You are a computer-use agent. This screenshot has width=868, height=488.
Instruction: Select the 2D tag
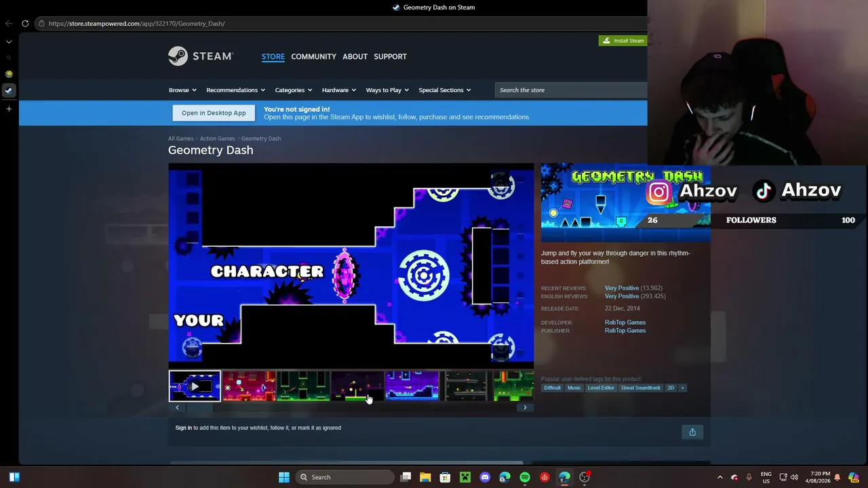point(671,388)
